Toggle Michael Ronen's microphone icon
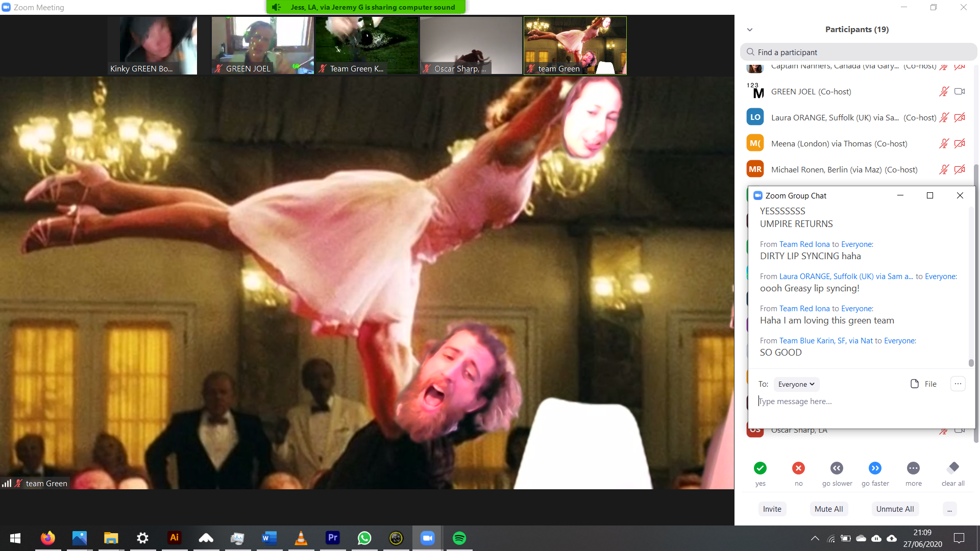This screenshot has height=551, width=980. coord(944,169)
